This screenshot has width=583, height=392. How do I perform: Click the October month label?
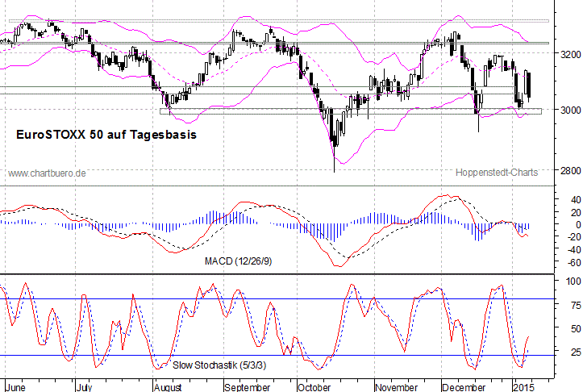click(314, 387)
